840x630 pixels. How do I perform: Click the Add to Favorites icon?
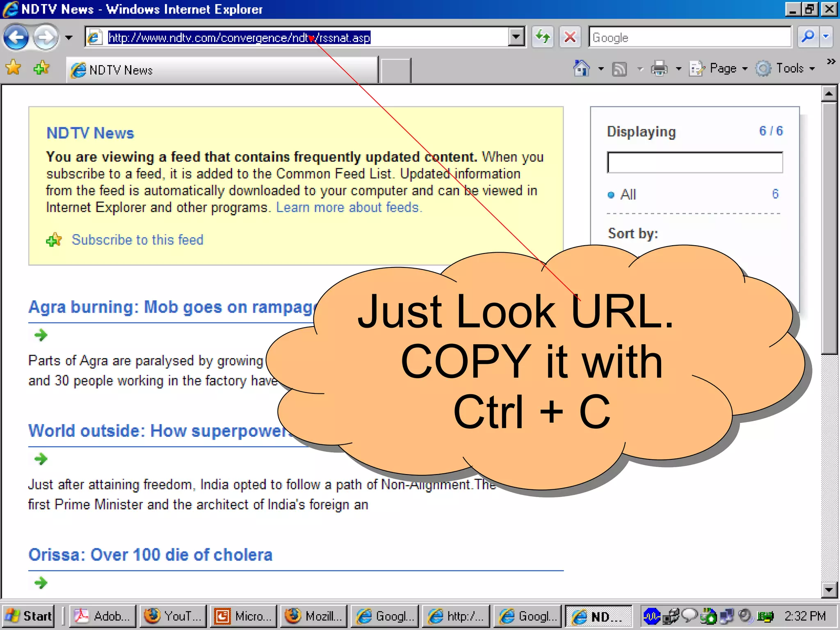click(41, 68)
